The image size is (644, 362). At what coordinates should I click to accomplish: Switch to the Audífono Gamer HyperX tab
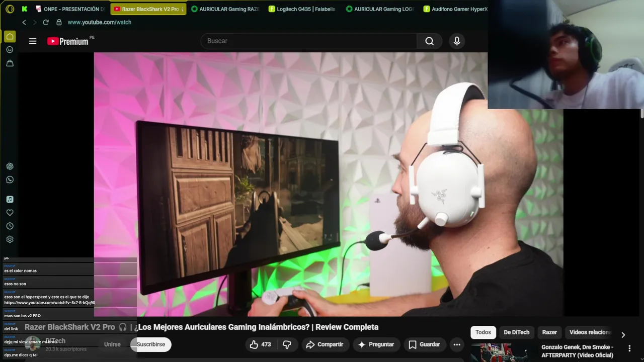pos(455,9)
